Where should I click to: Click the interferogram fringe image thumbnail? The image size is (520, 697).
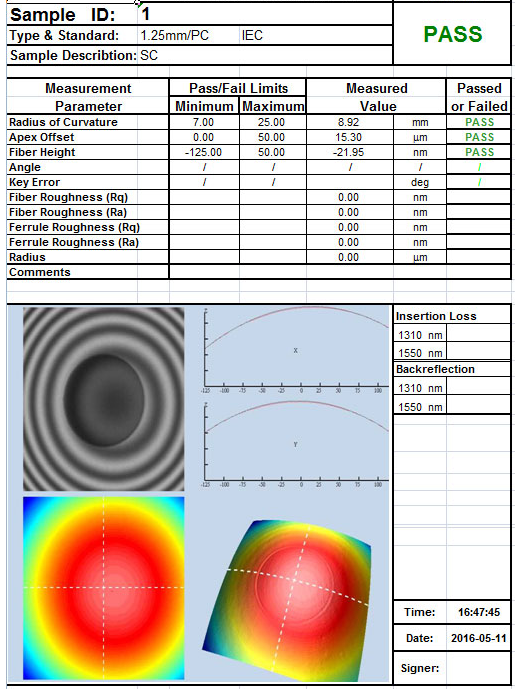click(104, 399)
